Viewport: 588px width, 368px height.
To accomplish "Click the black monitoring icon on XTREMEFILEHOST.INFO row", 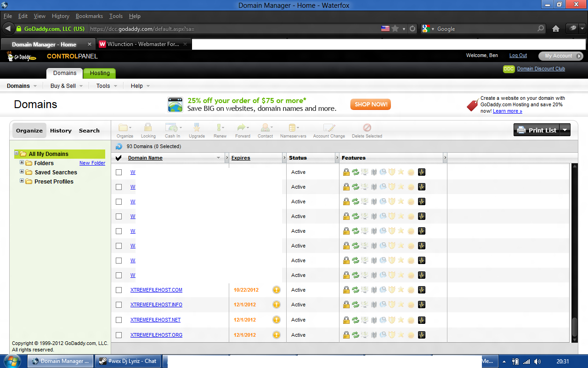I will click(422, 305).
